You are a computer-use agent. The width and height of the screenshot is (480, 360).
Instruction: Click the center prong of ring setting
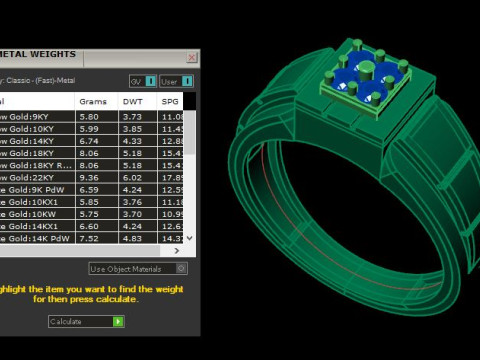click(366, 71)
